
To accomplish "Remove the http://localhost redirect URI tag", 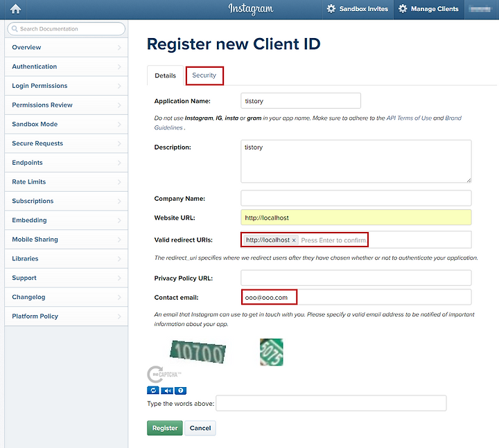I will [294, 240].
